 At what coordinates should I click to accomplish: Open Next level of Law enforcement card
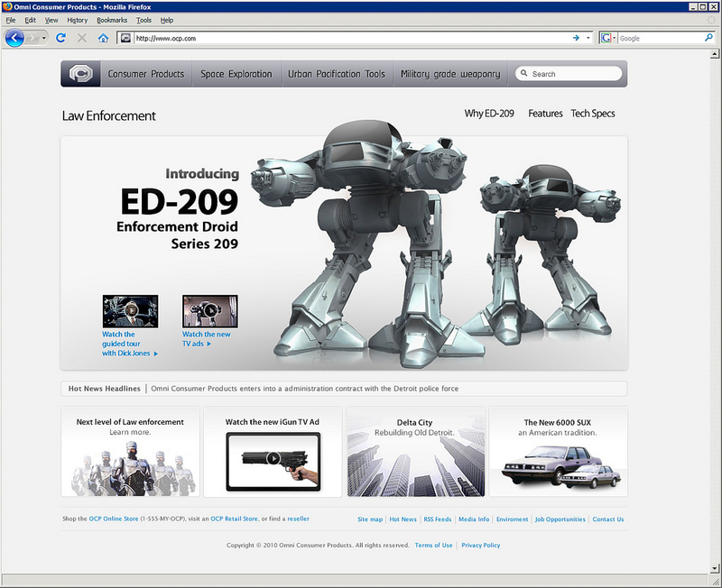[x=130, y=451]
